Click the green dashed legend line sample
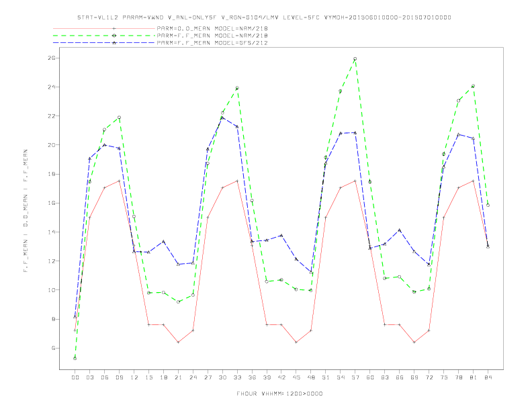 (104, 36)
